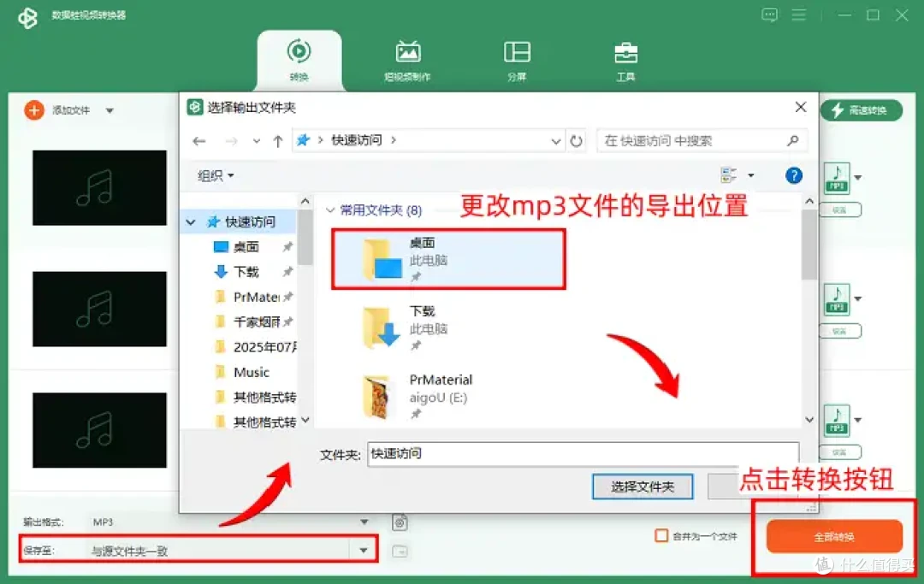Click the search magnifier icon
This screenshot has height=584, width=924.
click(x=792, y=141)
